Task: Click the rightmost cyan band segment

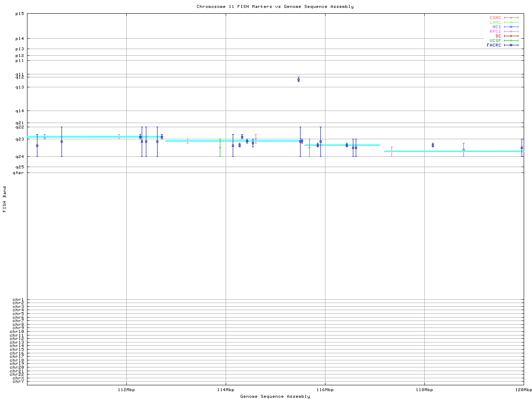Action: coord(453,151)
